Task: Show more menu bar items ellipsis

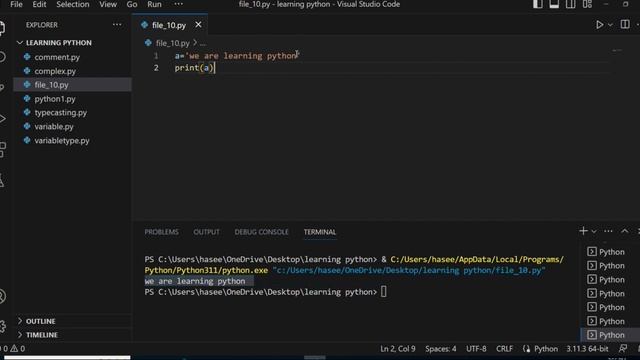Action: (178, 4)
